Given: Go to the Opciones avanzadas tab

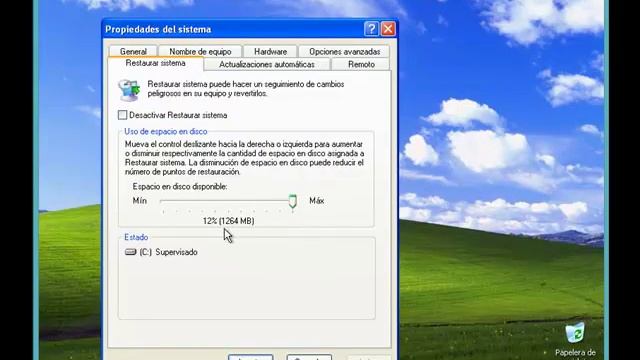Looking at the screenshot, I should pos(344,51).
